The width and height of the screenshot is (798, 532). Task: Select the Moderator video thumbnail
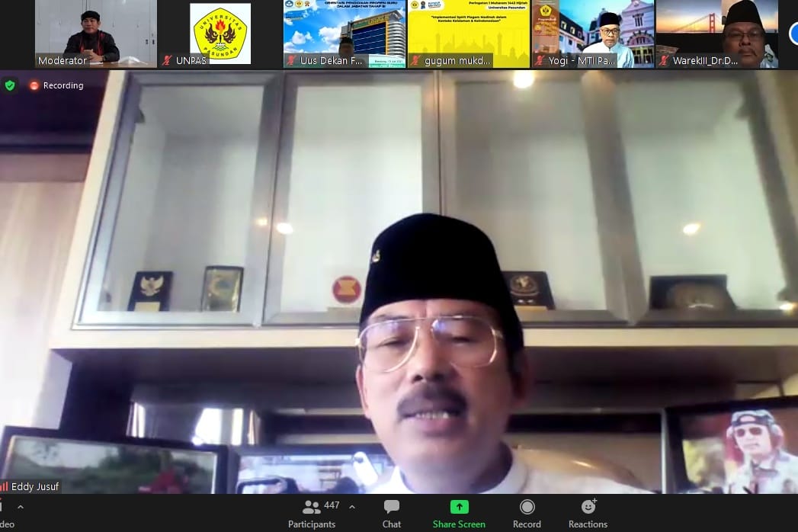tap(95, 34)
